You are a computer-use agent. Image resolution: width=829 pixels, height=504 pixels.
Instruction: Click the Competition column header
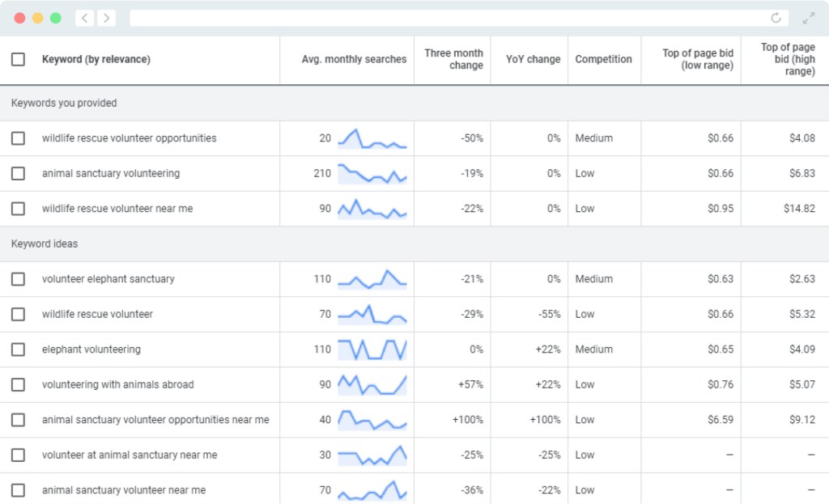point(603,59)
